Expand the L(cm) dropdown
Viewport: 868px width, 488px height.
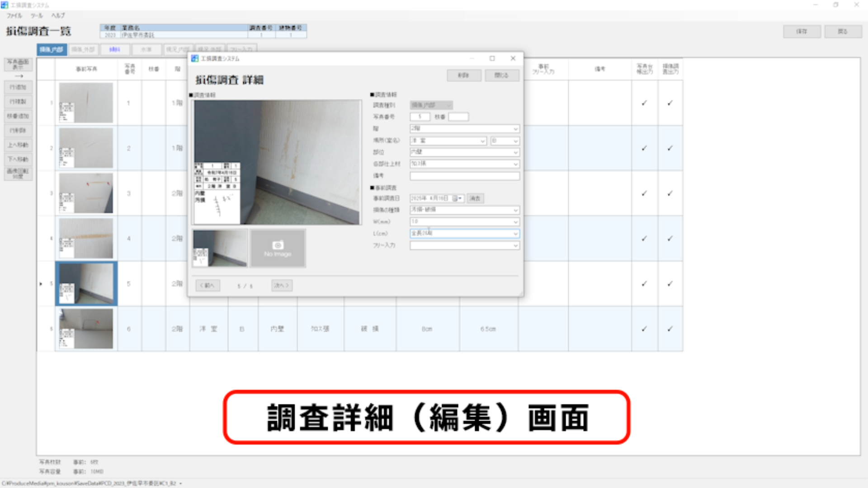tap(515, 234)
